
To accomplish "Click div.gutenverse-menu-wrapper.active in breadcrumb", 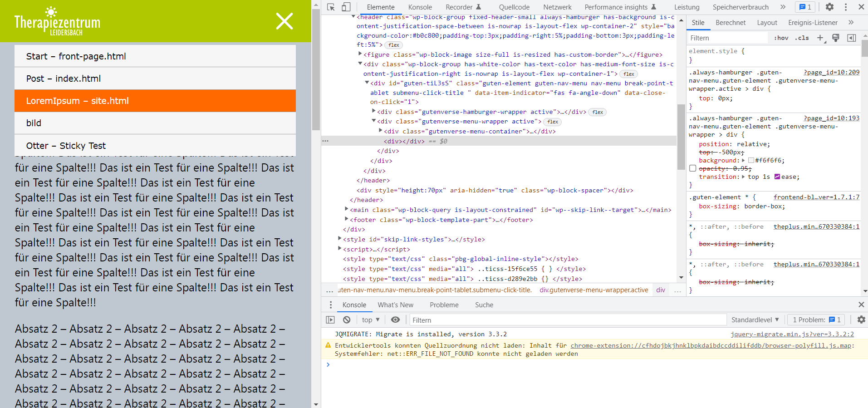I will click(593, 290).
